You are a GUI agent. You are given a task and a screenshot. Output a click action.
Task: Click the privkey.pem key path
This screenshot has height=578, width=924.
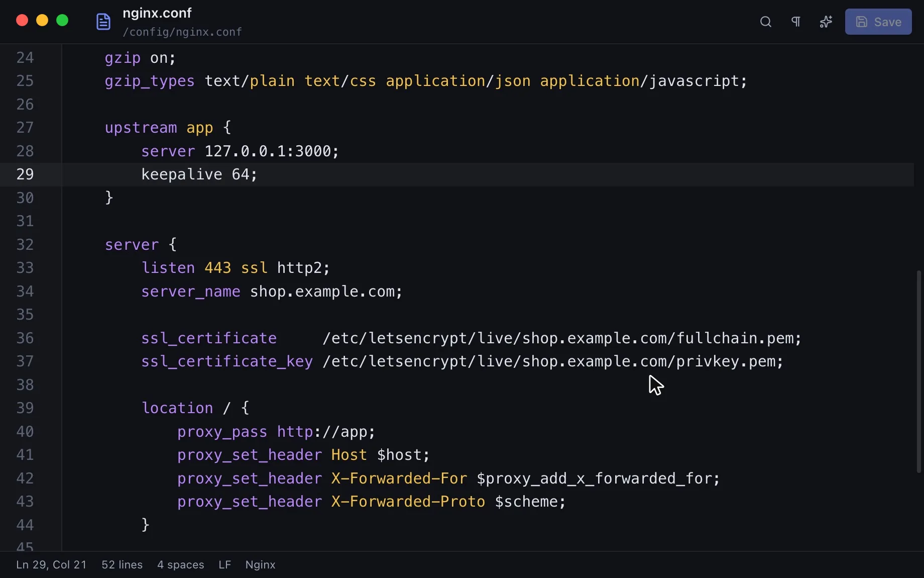pos(553,361)
